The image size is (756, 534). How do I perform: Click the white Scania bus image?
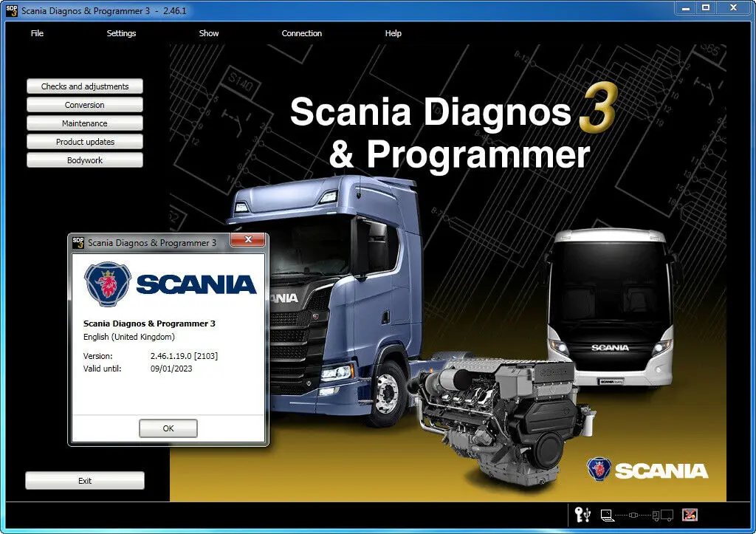pyautogui.click(x=611, y=307)
